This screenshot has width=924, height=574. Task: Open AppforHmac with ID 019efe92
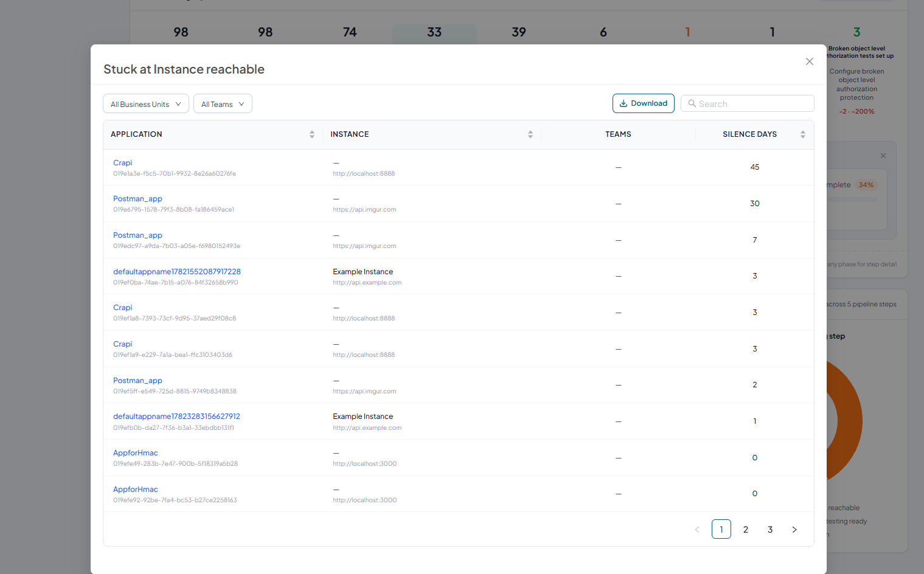click(x=136, y=489)
